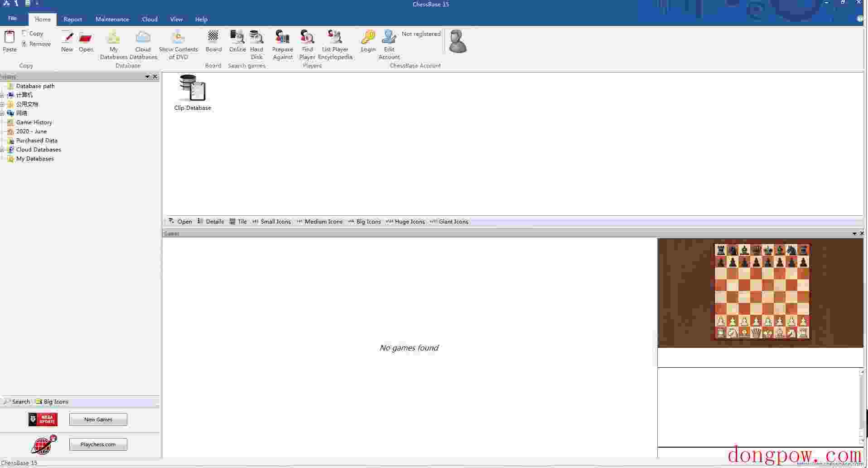This screenshot has width=868, height=468.
Task: Click Big Icons in folders panel bar
Action: coord(52,402)
